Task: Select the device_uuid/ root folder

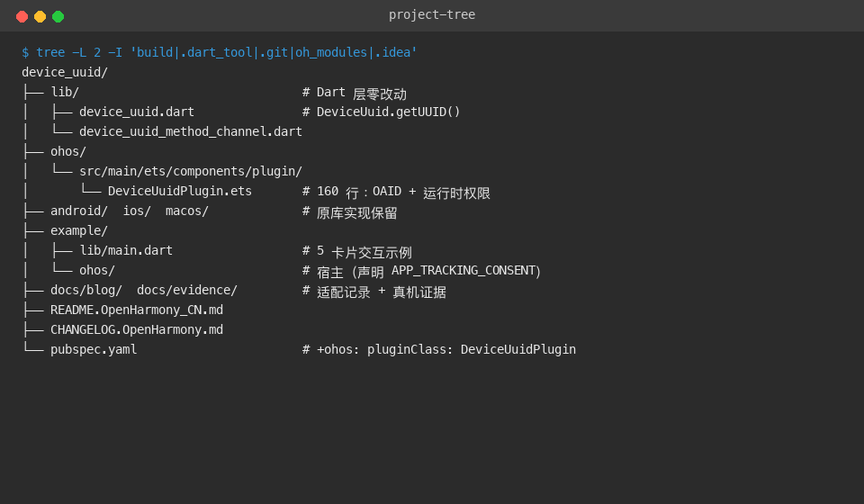Action: click(x=65, y=72)
